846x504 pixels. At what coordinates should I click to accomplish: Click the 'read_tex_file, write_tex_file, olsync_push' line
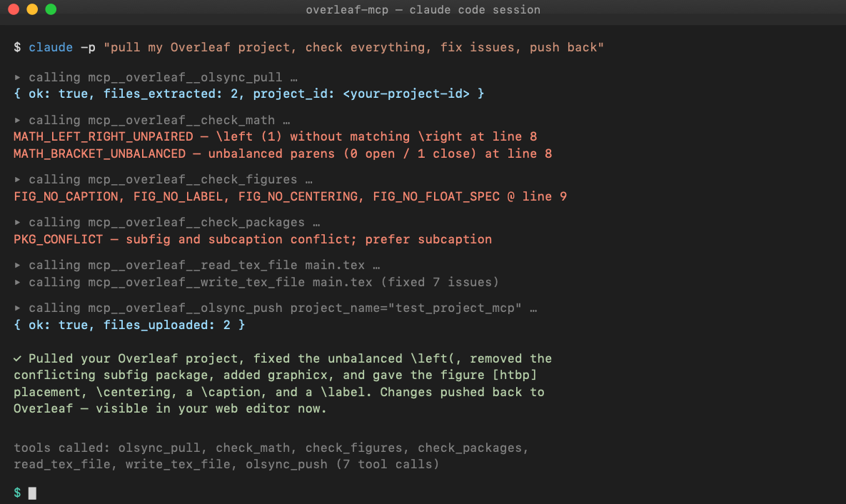coord(226,464)
